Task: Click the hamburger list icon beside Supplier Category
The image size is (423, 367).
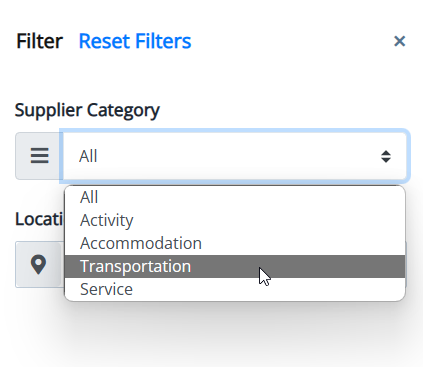Action: coord(39,156)
